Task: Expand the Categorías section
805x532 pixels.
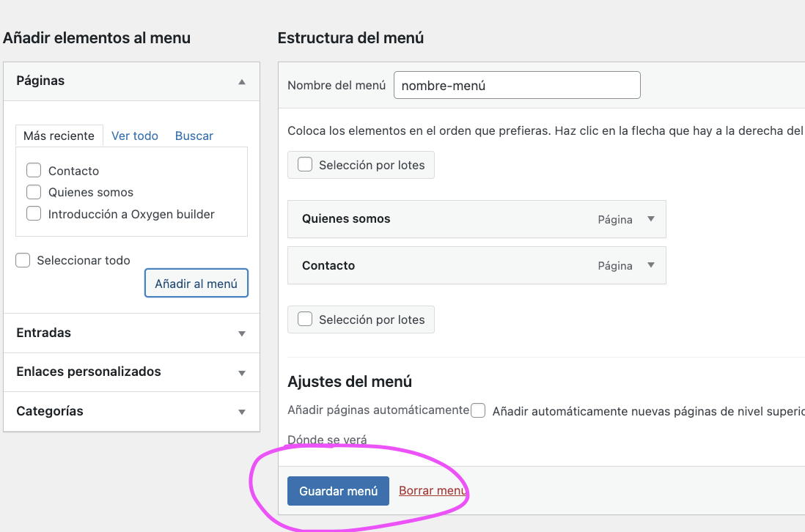Action: click(242, 412)
